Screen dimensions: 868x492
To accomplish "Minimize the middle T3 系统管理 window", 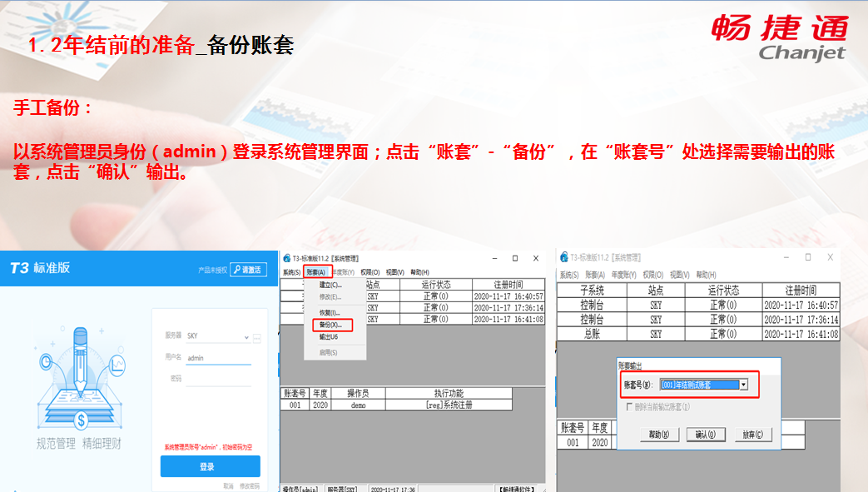I will tap(495, 258).
